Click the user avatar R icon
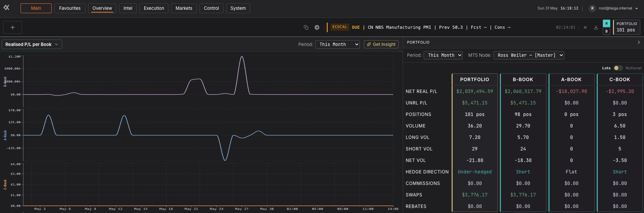Viewport: 644px width, 213px height. [592, 8]
